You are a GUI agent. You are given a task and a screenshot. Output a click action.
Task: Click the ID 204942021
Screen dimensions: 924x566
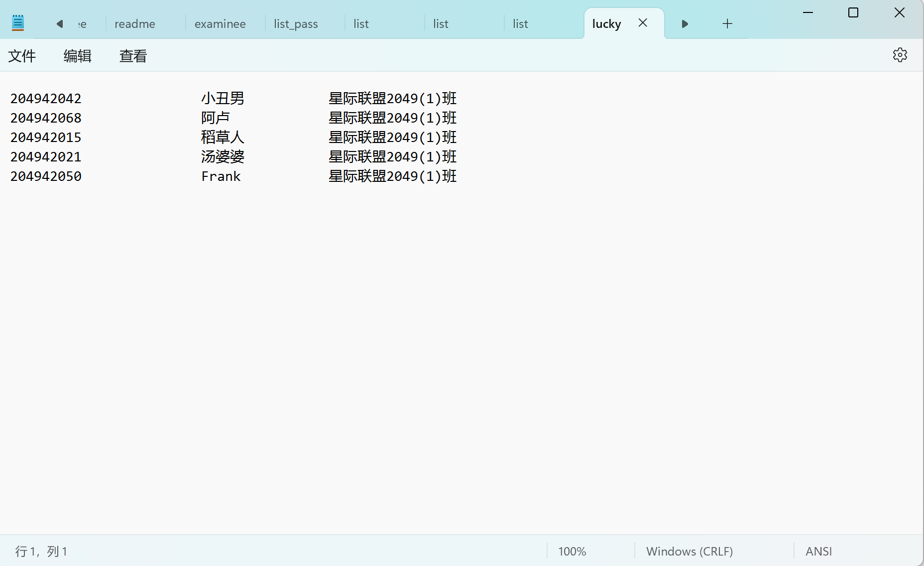(x=46, y=157)
